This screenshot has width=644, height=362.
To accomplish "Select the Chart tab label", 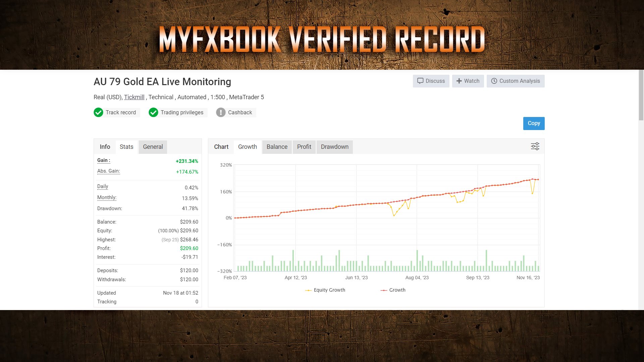I will click(221, 147).
